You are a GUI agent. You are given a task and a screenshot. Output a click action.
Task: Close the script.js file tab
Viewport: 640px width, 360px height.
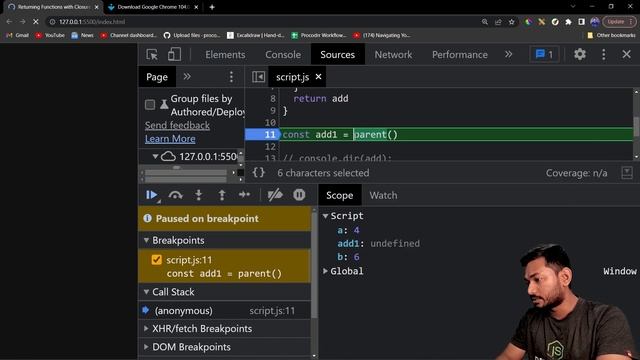tap(318, 76)
